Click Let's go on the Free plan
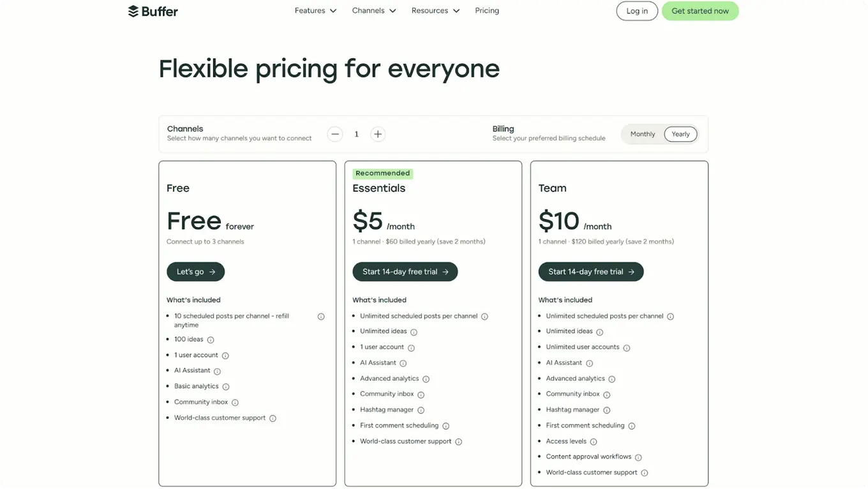This screenshot has height=489, width=868. pos(195,271)
